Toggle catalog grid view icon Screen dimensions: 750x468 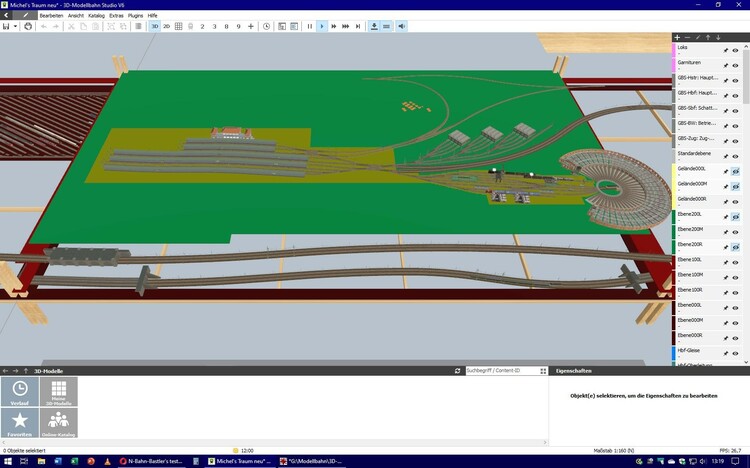tap(543, 371)
